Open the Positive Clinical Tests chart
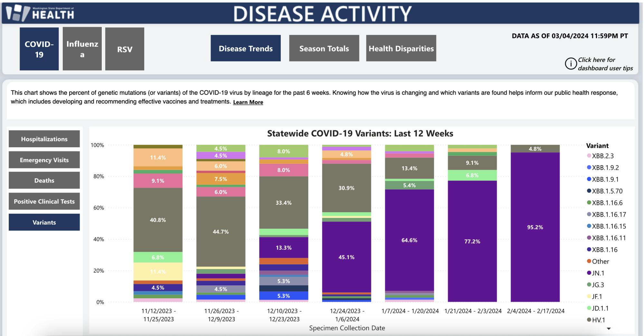The width and height of the screenshot is (644, 336). pos(44,201)
